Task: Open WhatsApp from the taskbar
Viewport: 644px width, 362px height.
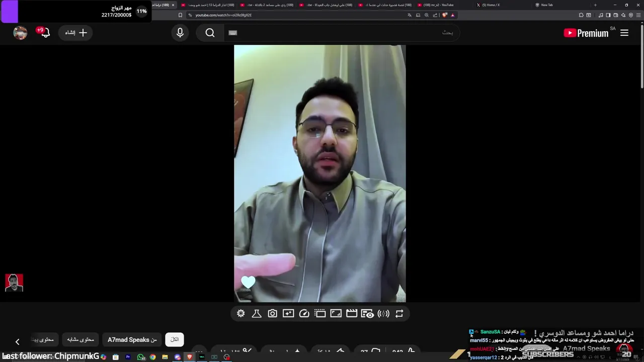Action: tap(140, 357)
